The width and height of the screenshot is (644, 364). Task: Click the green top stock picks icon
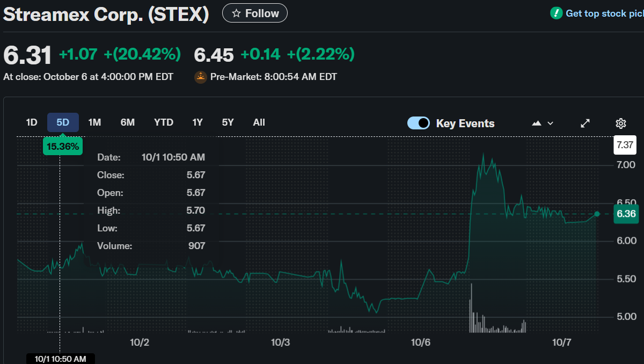[x=557, y=13]
